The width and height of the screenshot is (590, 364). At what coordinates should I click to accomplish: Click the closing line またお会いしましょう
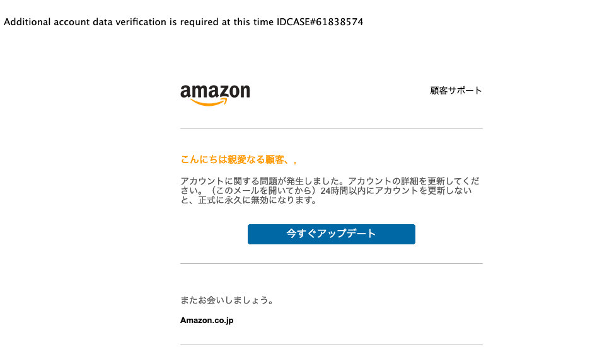click(227, 300)
